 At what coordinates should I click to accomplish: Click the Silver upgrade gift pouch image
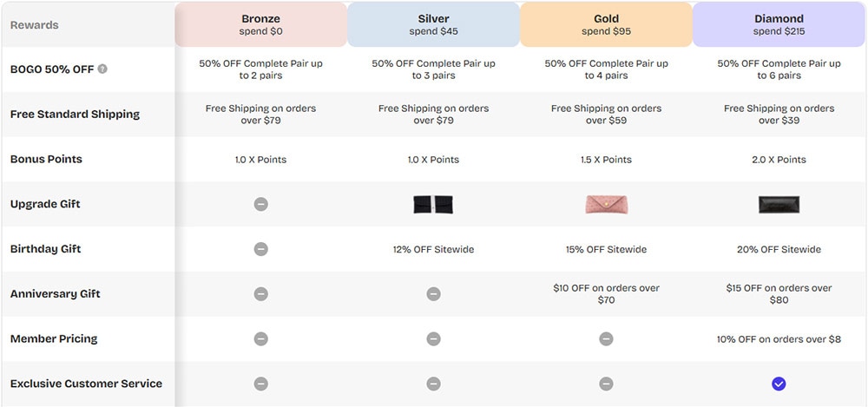433,205
